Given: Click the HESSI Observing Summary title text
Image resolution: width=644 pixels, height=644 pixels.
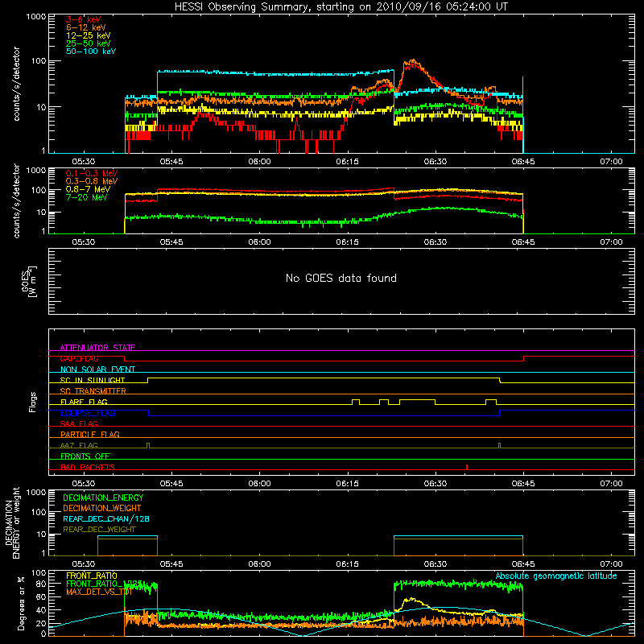Looking at the screenshot, I should pyautogui.click(x=341, y=7).
